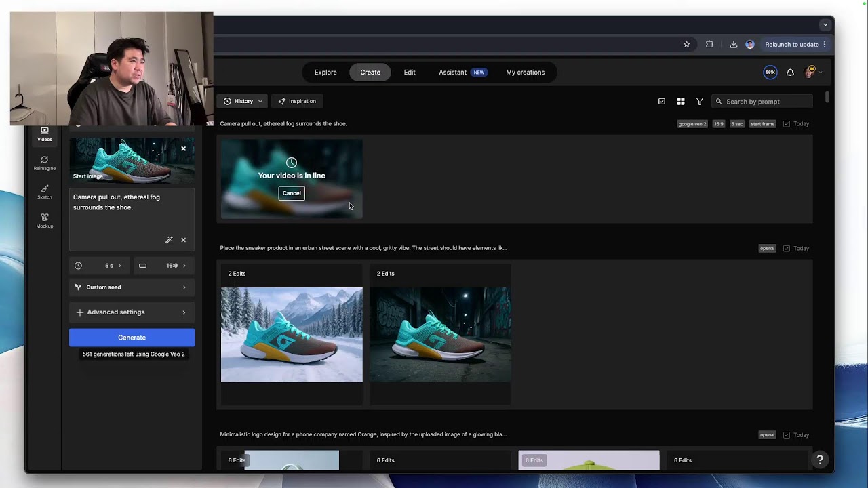Open the filter funnel options

[x=700, y=102]
